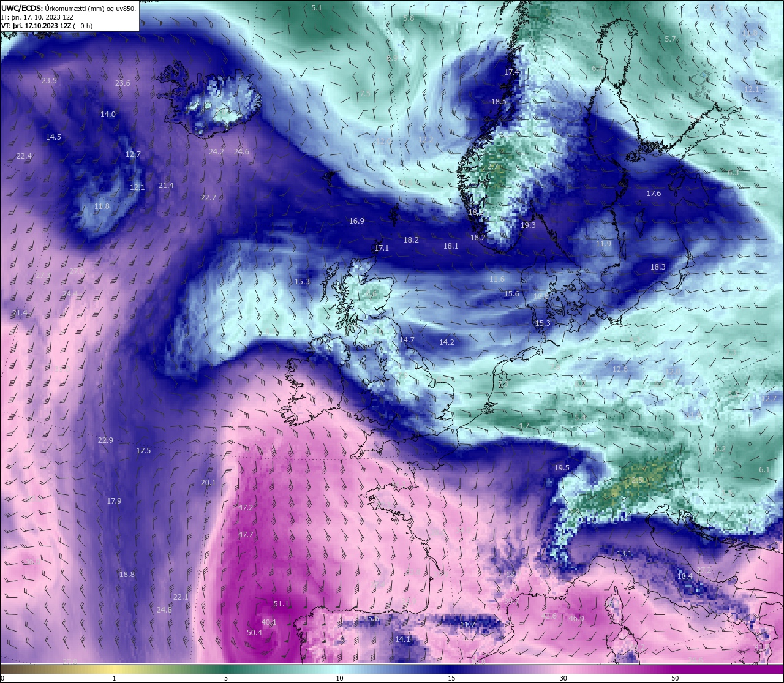Image resolution: width=784 pixels, height=683 pixels.
Task: Click the 23.5 value label on the map
Action: click(x=49, y=80)
